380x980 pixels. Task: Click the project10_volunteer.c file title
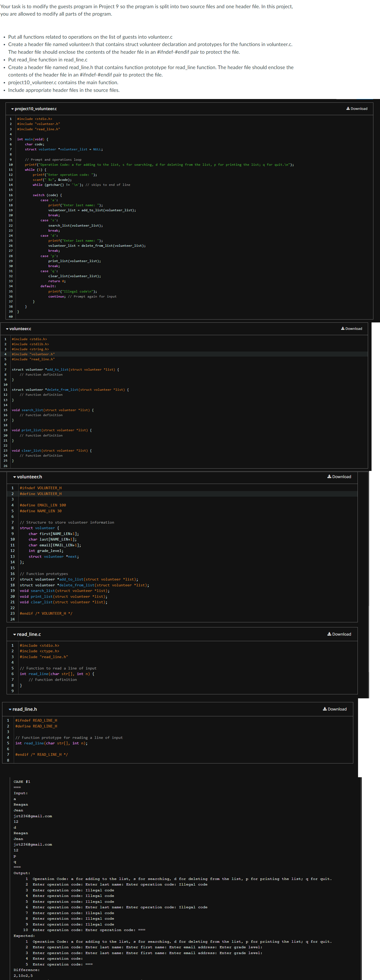tap(36, 109)
